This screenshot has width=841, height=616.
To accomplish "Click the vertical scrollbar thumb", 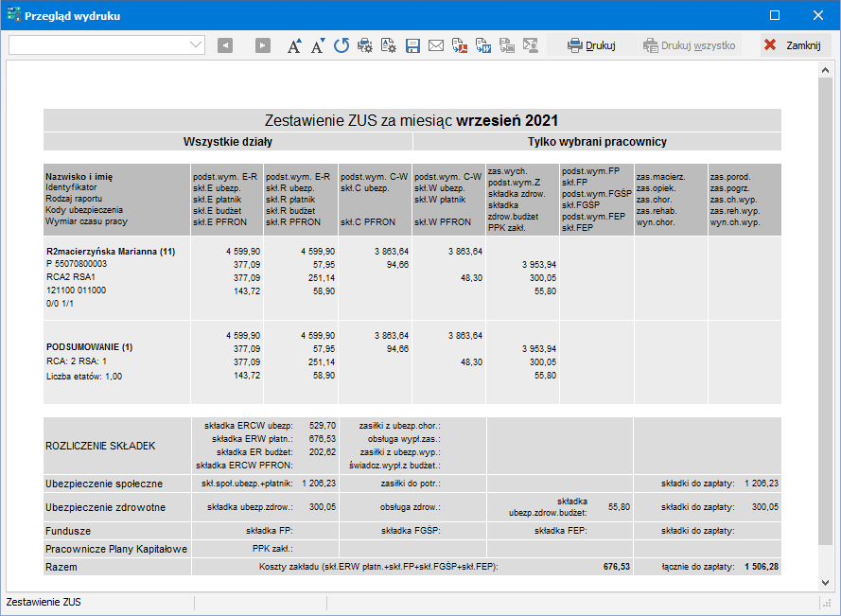I will click(825, 311).
